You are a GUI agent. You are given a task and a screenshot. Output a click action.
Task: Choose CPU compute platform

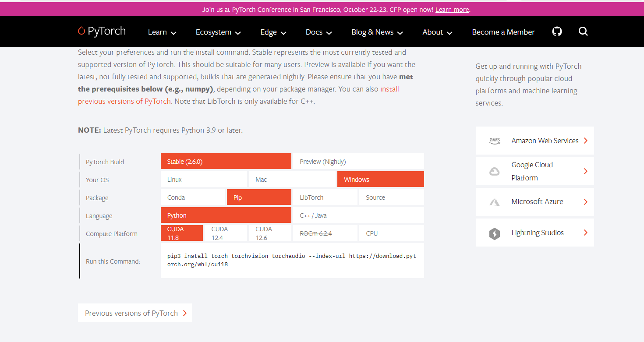(x=392, y=233)
